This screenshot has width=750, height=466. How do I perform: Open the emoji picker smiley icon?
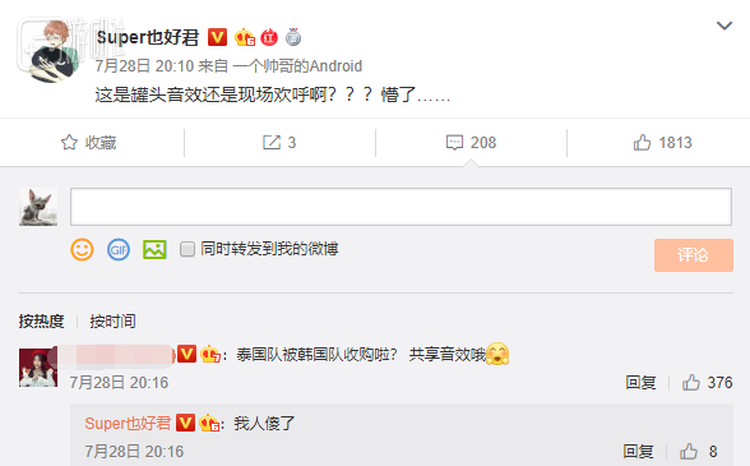[x=82, y=250]
